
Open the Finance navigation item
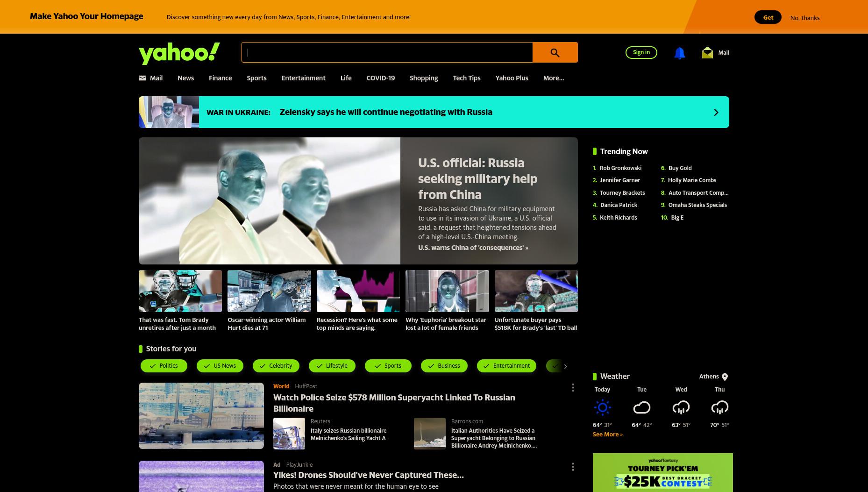click(x=221, y=78)
